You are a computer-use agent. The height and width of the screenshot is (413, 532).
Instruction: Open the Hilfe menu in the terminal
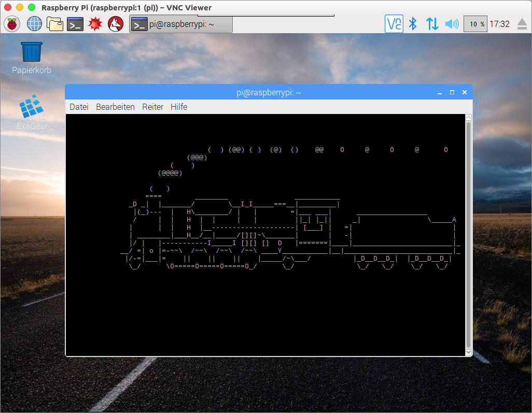[179, 107]
